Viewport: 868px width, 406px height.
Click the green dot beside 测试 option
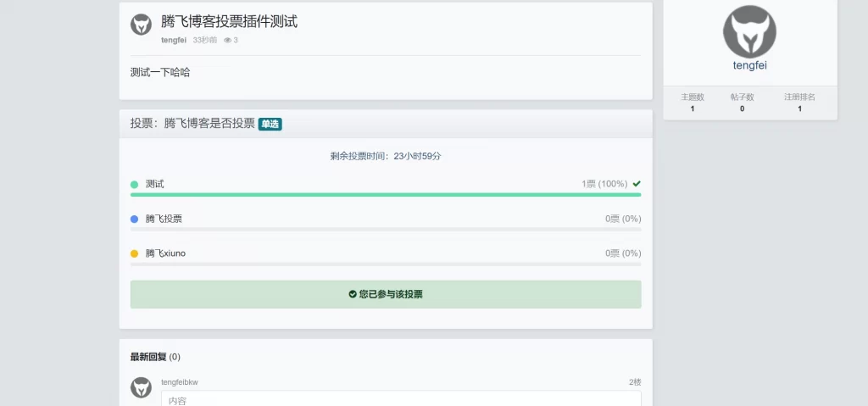[x=134, y=184]
